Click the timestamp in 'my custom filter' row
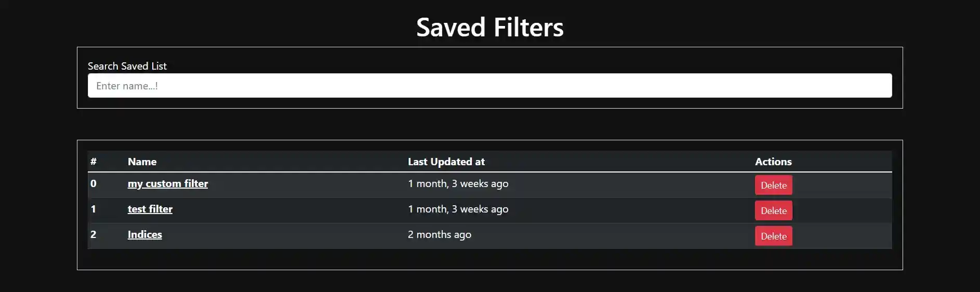 coord(458,183)
